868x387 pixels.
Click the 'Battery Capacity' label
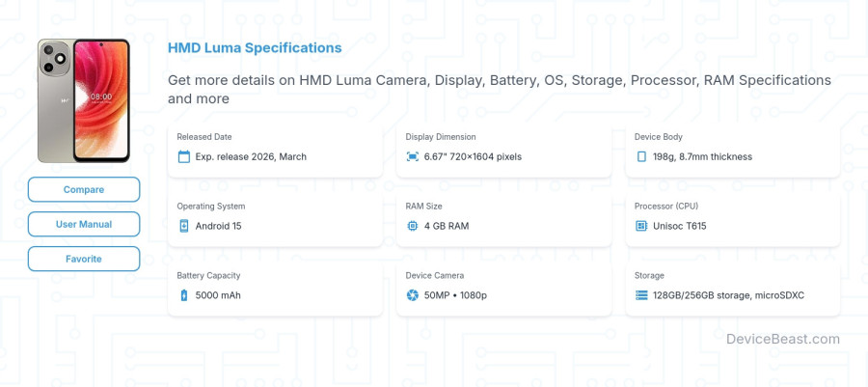coord(208,275)
